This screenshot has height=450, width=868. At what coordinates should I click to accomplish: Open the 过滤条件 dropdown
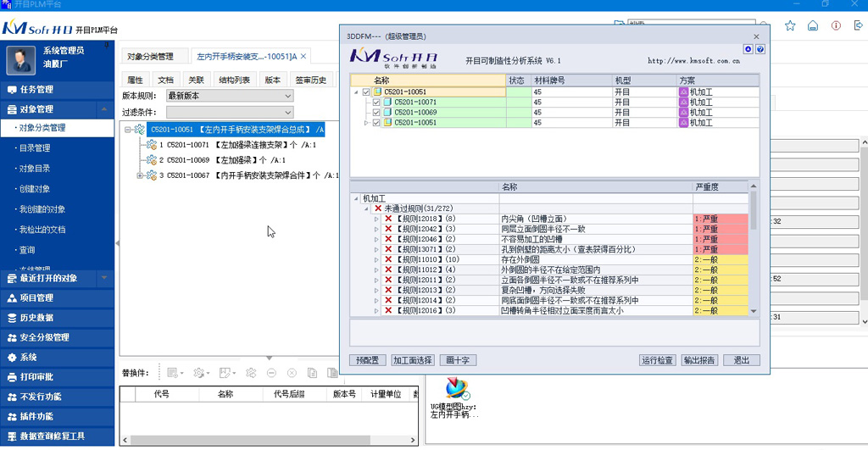pos(230,112)
